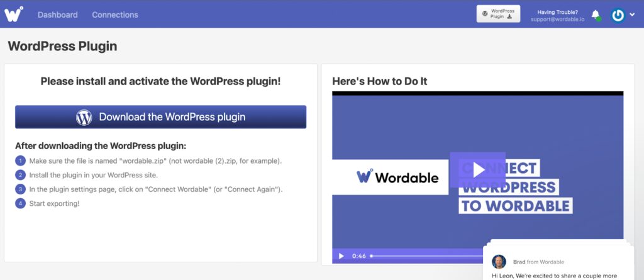This screenshot has width=644, height=280.
Task: Click 'After downloading the WordPress plugin:' subheading
Action: [101, 145]
